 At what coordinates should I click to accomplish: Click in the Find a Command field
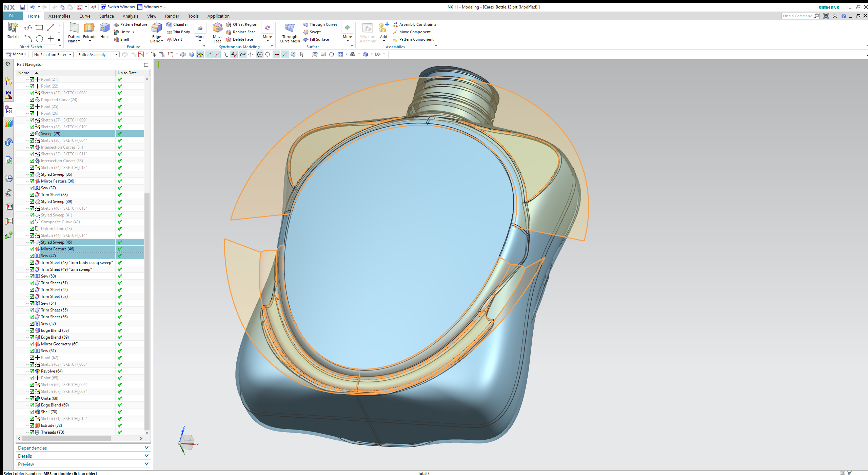point(797,16)
